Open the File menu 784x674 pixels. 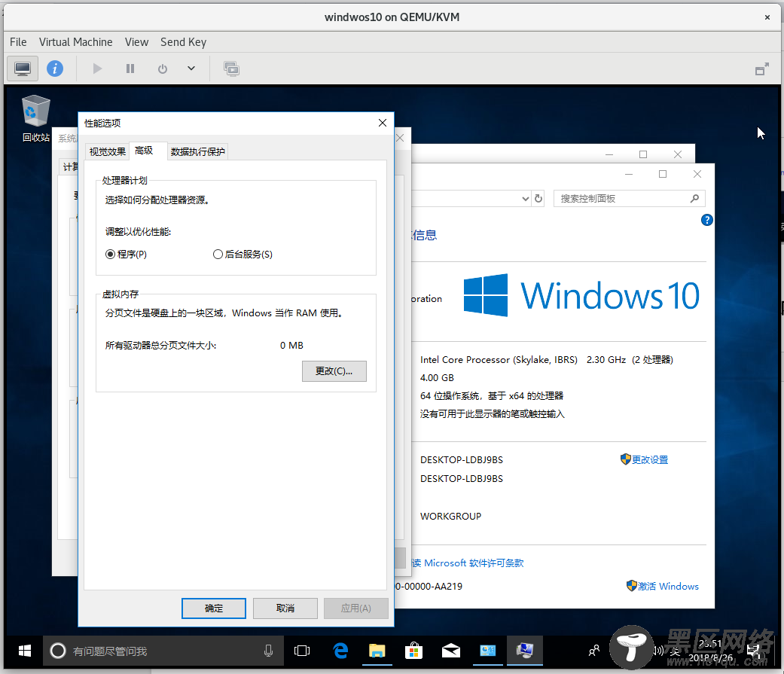18,42
